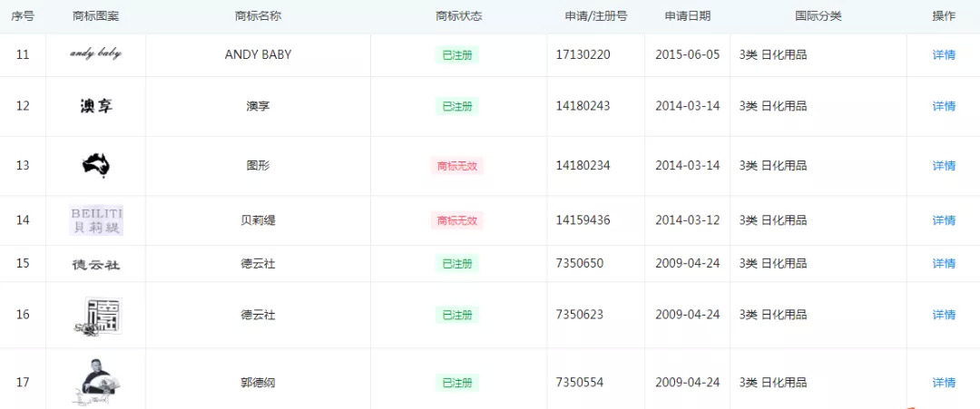Viewport: 980px width, 409px height.
Task: Click 已注册 status badge for 澳享
Action: pyautogui.click(x=456, y=106)
